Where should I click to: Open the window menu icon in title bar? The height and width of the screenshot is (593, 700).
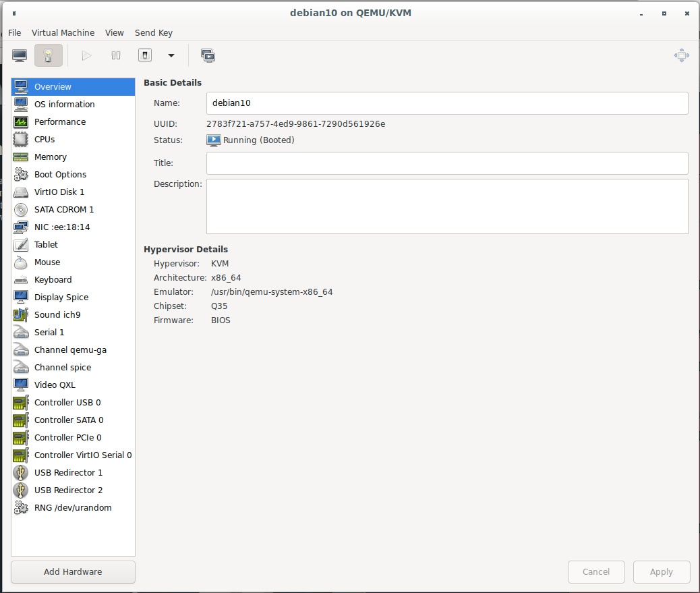pos(14,13)
